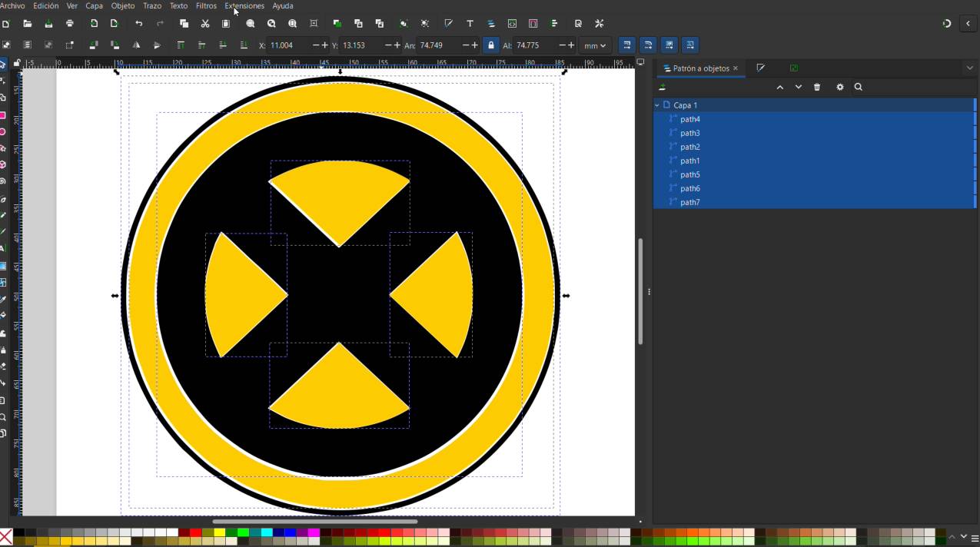The image size is (980, 547).
Task: Move layer down with chevron arrow
Action: click(799, 88)
